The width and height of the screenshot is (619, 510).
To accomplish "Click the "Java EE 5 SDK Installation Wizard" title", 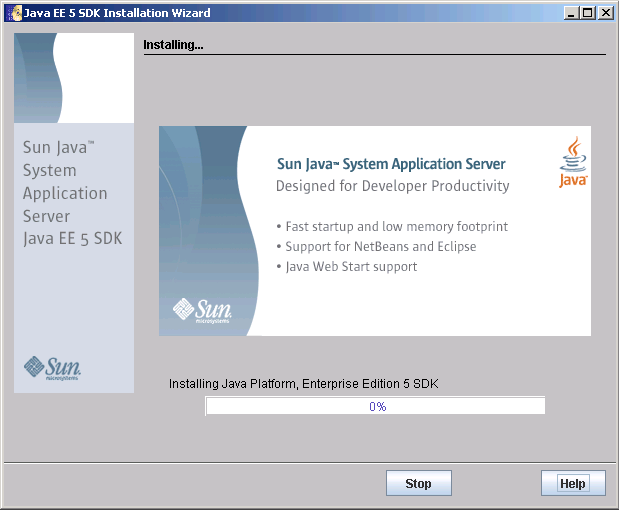I will [117, 13].
